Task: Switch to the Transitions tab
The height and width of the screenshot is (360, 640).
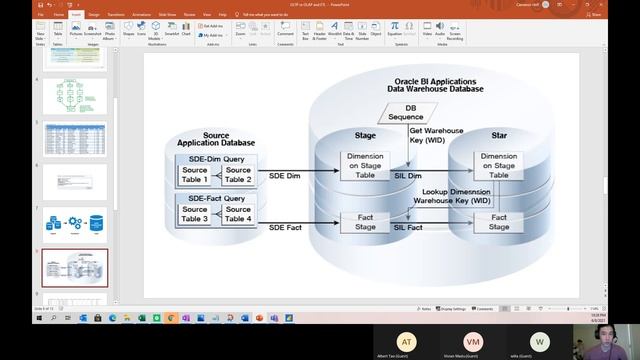Action: tap(116, 15)
